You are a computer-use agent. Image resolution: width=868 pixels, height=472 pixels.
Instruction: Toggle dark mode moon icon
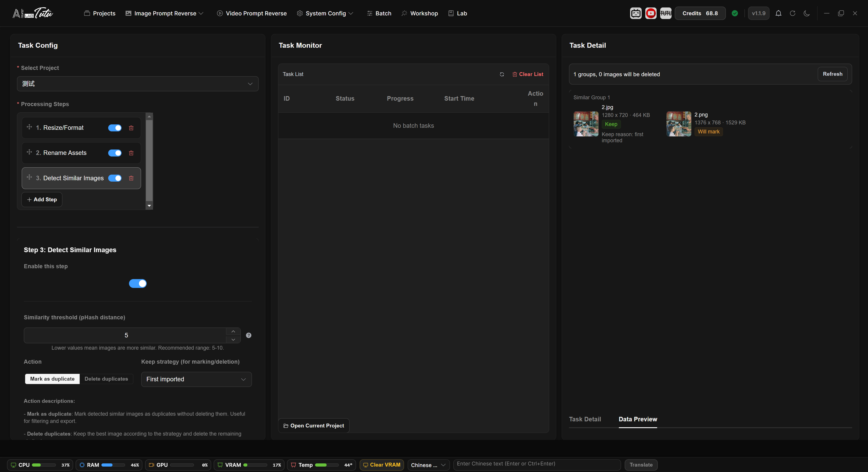click(x=807, y=13)
